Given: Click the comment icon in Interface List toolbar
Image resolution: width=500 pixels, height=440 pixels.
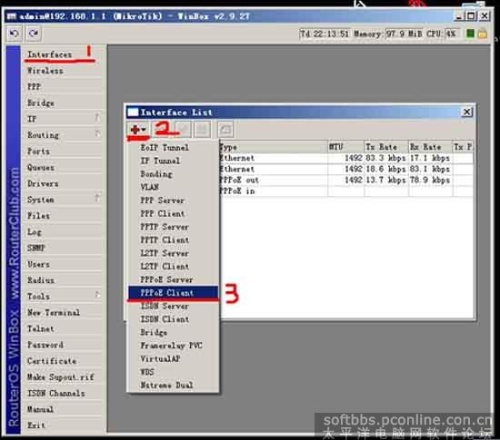Looking at the screenshot, I should tap(225, 129).
